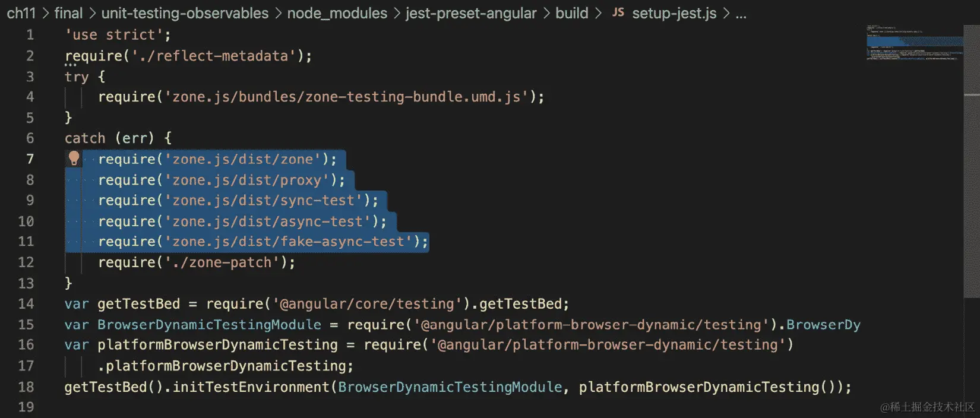The image size is (980, 418).
Task: Click zone-testing-bundle.umd.js path string
Action: click(346, 97)
